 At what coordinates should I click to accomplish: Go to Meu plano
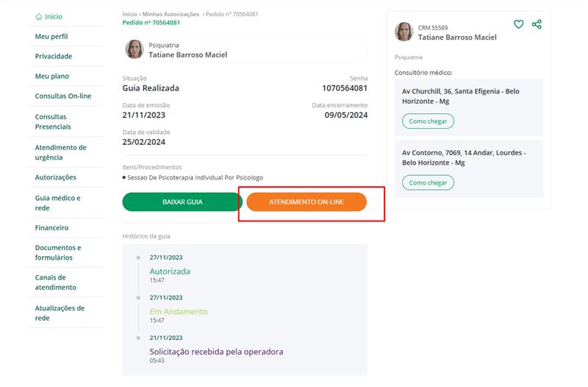(52, 77)
